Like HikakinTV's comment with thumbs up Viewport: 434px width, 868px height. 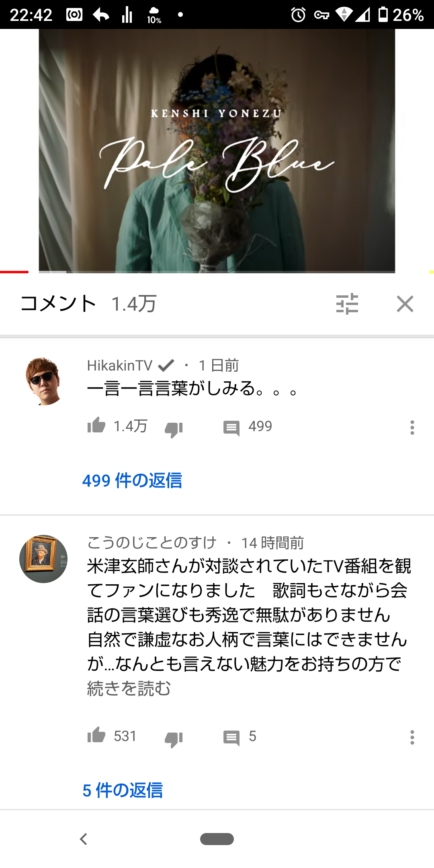tap(96, 425)
